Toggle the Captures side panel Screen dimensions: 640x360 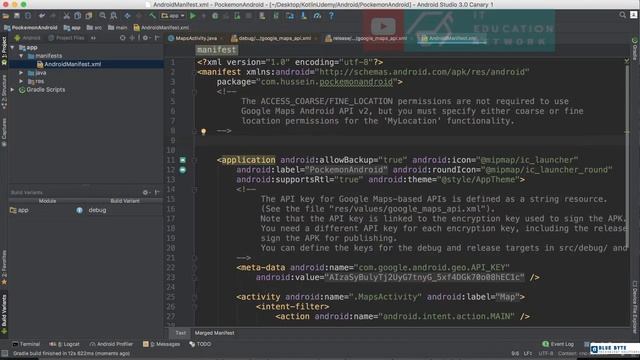click(x=4, y=132)
